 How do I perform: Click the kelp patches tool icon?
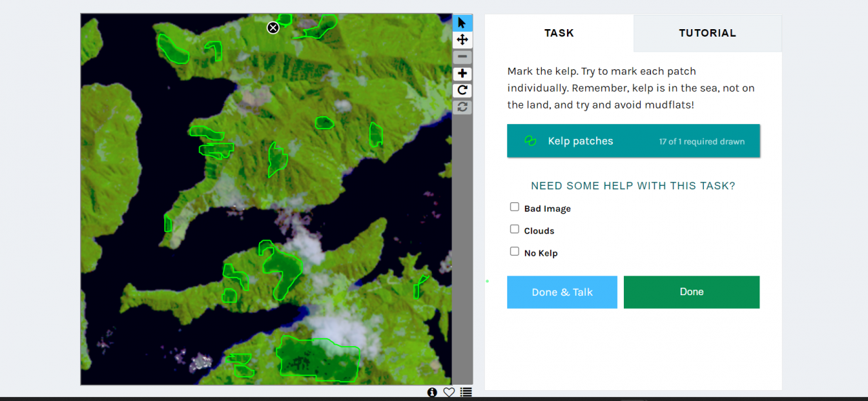click(x=530, y=141)
